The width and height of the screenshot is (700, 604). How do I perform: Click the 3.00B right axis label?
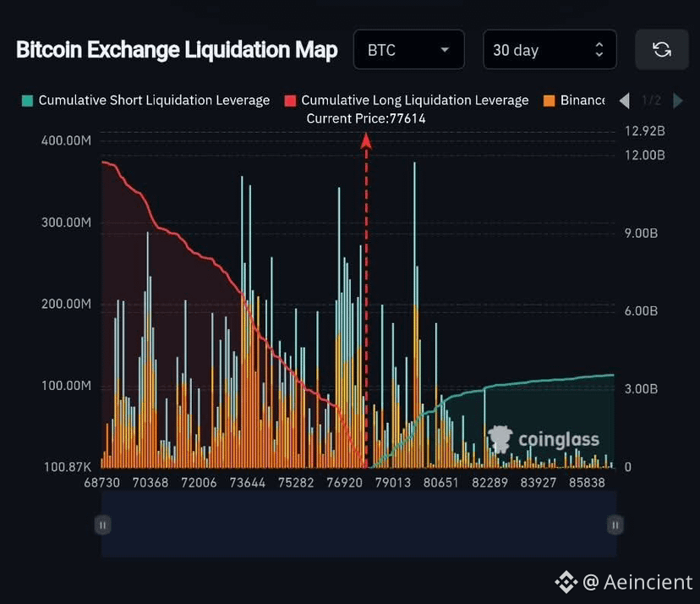(x=641, y=389)
